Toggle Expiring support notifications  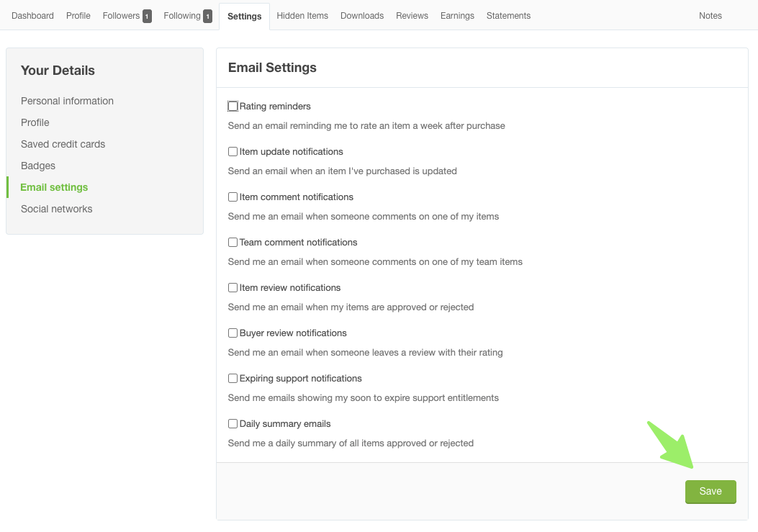point(233,378)
